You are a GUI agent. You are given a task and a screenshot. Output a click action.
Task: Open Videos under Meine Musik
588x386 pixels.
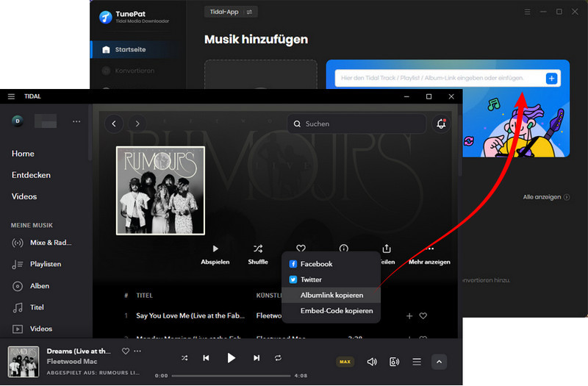pos(32,329)
